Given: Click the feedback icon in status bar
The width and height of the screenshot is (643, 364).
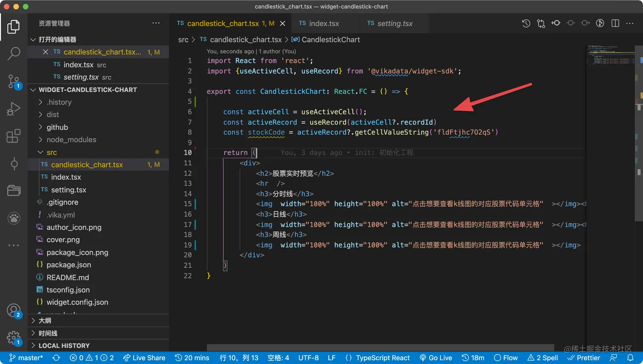Looking at the screenshot, I should [614, 358].
